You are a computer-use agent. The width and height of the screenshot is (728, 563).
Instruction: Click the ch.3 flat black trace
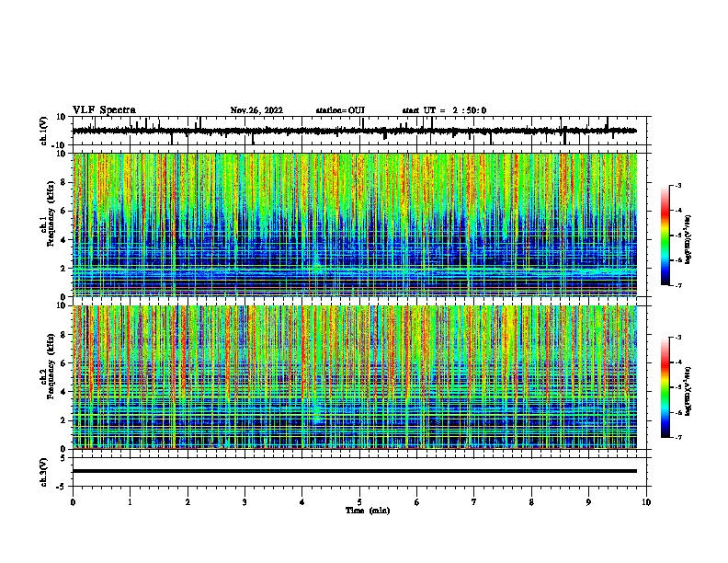tap(355, 471)
